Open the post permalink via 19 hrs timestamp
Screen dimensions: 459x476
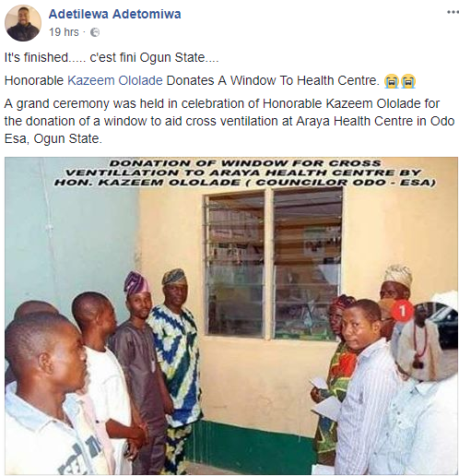(x=64, y=32)
